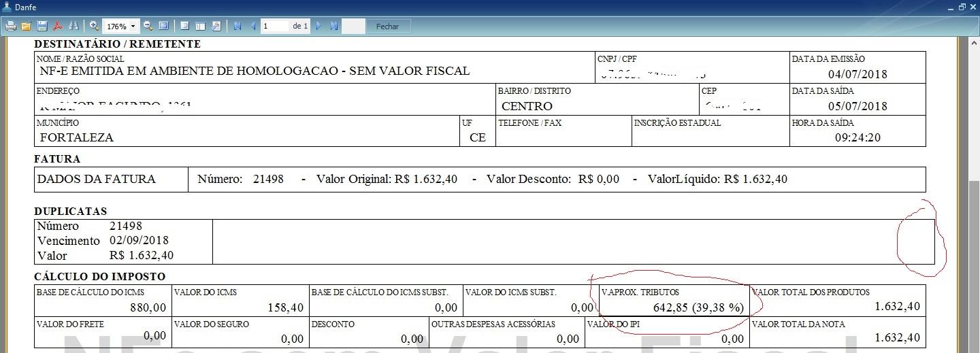Click the CENTRO bairro value

click(x=527, y=106)
